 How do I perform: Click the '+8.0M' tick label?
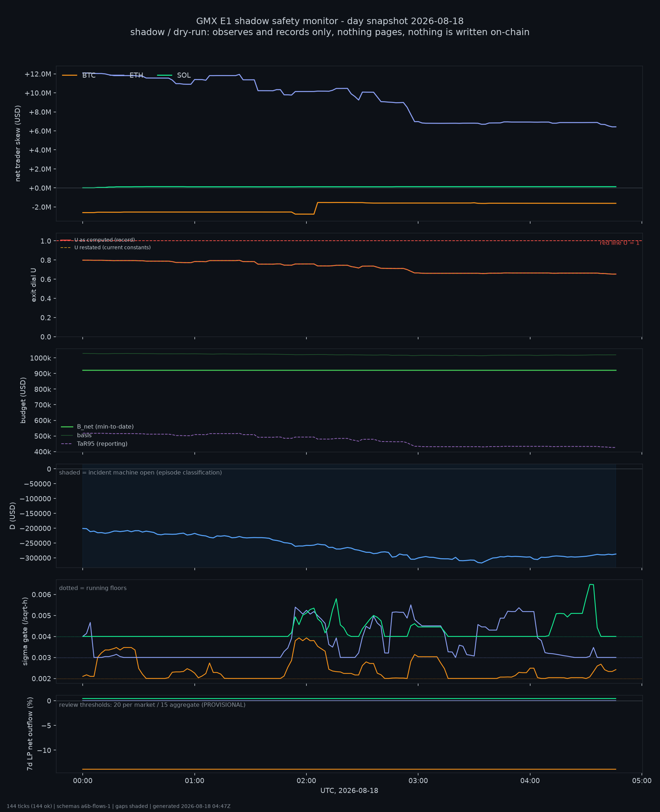[x=40, y=112]
